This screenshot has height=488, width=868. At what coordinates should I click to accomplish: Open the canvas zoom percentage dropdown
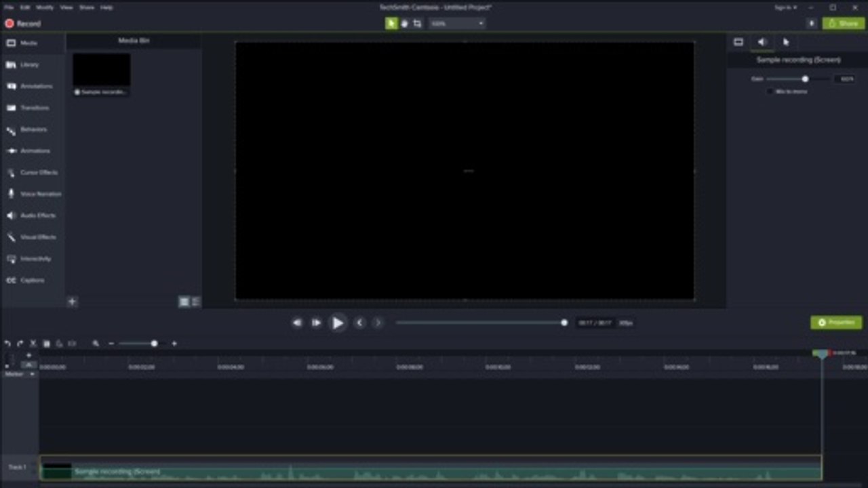coord(458,23)
